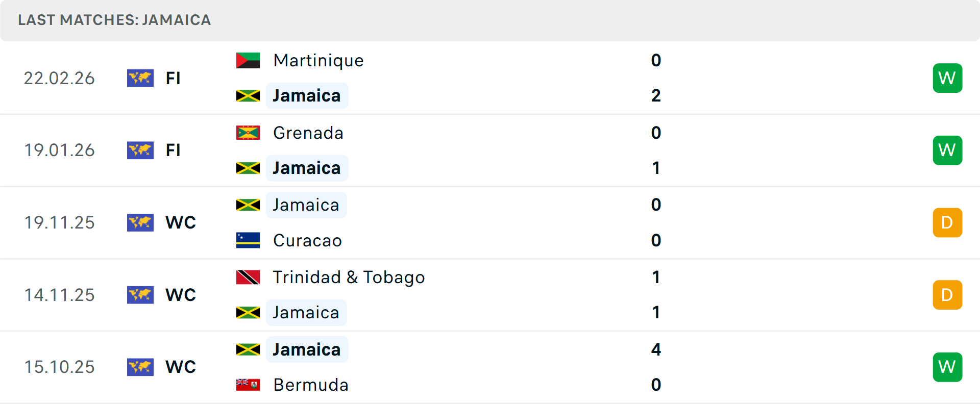
Task: Click competition icon for 22.02.26 match
Action: click(140, 78)
